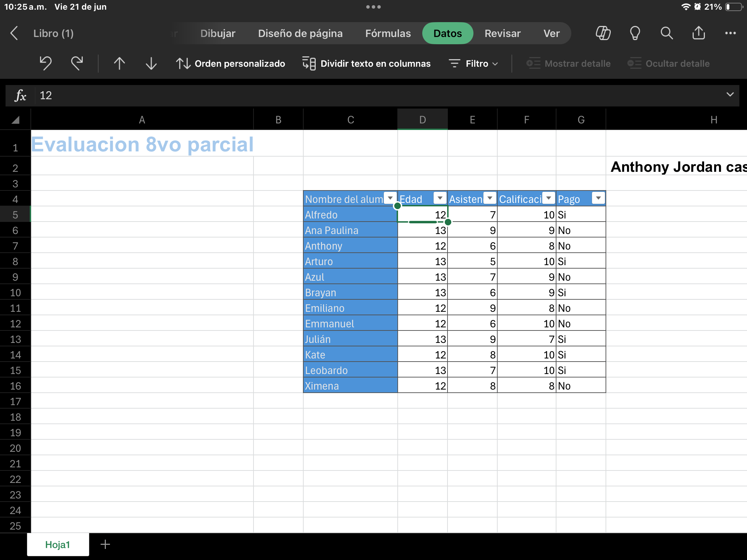Switch to the Revisar tab
This screenshot has height=560, width=747.
pyautogui.click(x=502, y=34)
